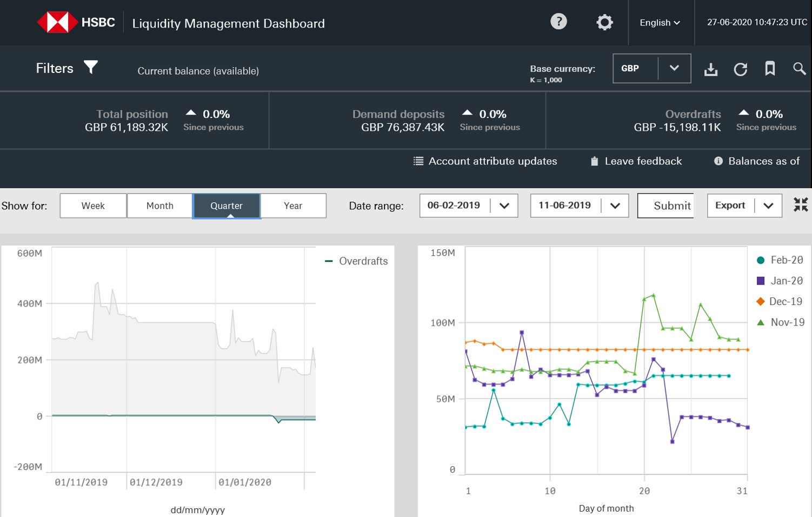812x517 pixels.
Task: Toggle the Feb-20 legend swatch
Action: 760,260
